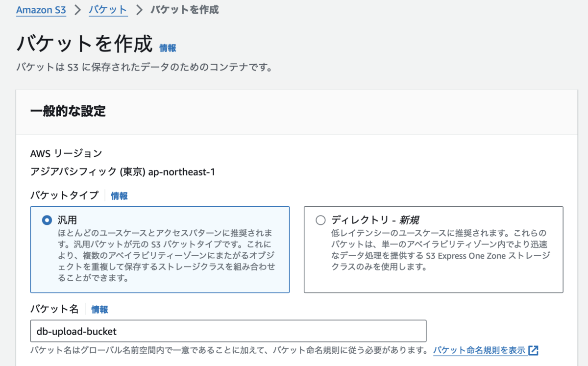Open the Amazon S3 breadcrumb link
Viewport: 588px width, 366px height.
[x=41, y=9]
